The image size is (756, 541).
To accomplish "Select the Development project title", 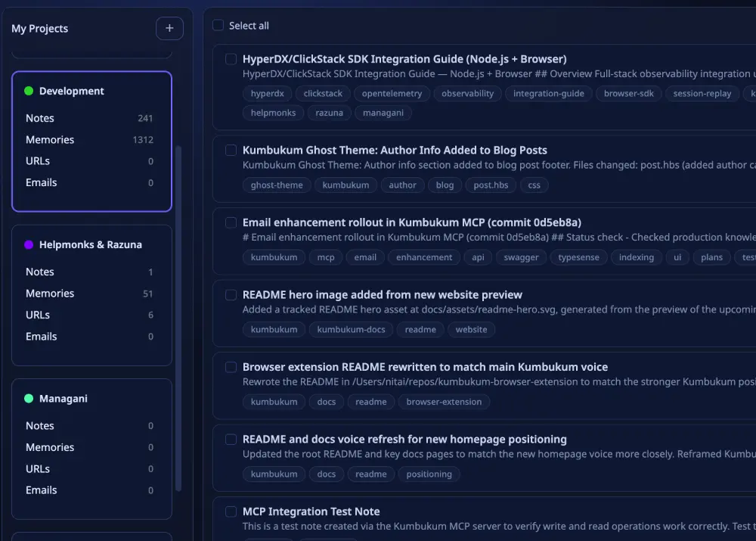I will (x=71, y=91).
